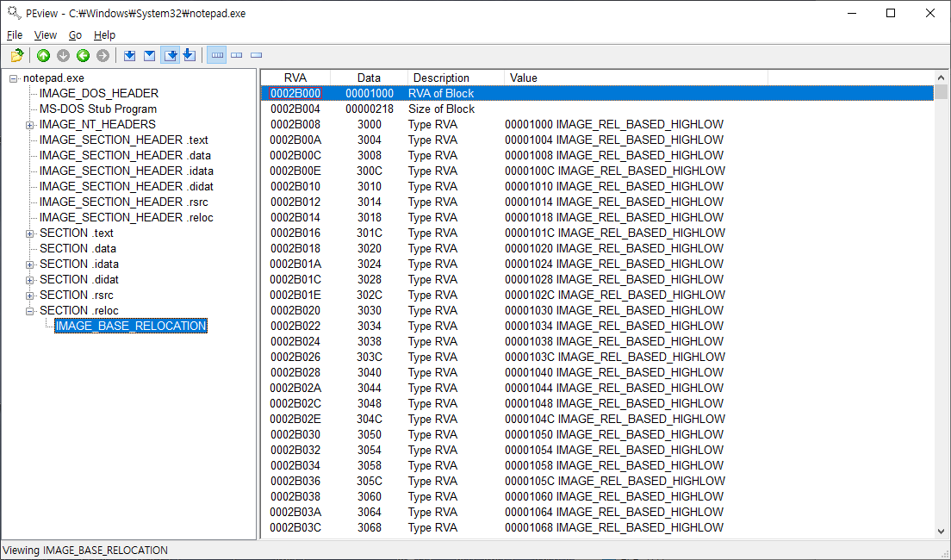Open the File menu
Image resolution: width=951 pixels, height=560 pixels.
[15, 35]
